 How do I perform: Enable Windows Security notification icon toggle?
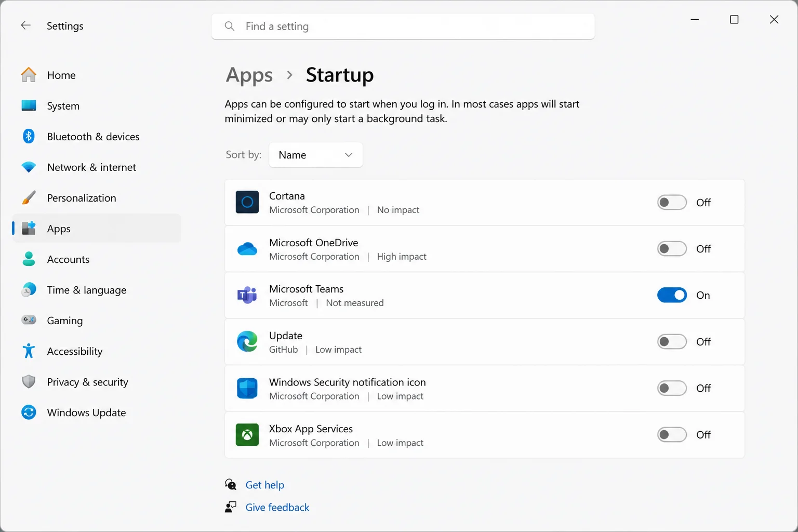(x=672, y=388)
